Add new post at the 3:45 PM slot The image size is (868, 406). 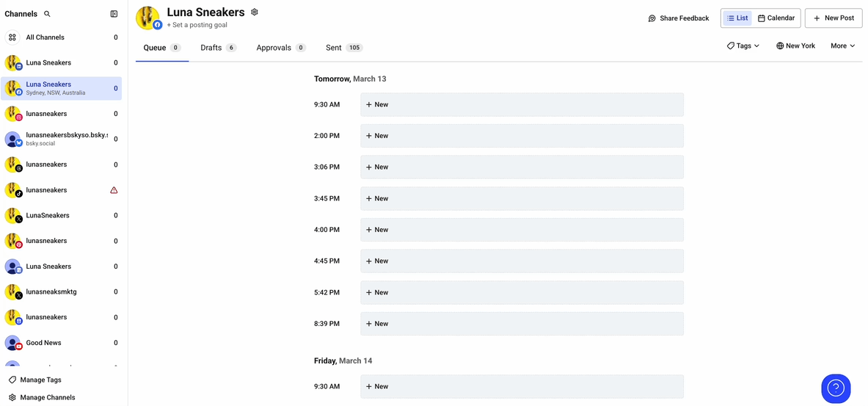click(522, 198)
